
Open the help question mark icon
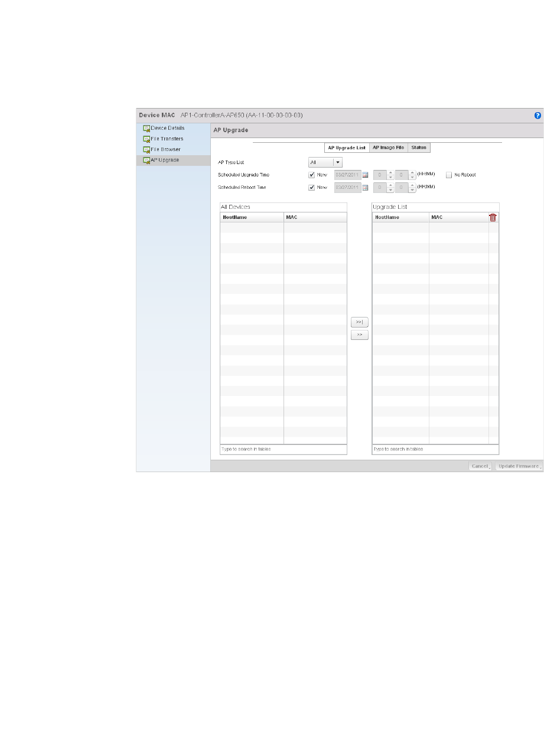coord(537,116)
